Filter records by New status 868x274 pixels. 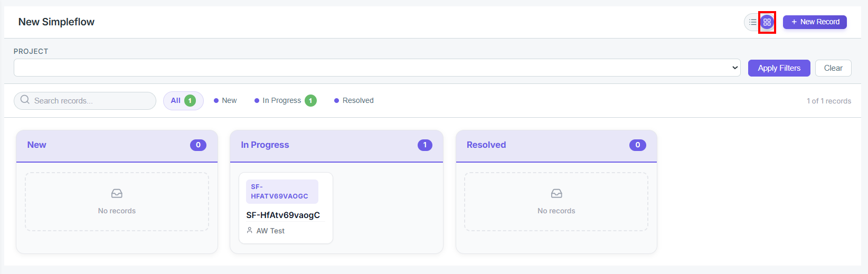(225, 101)
